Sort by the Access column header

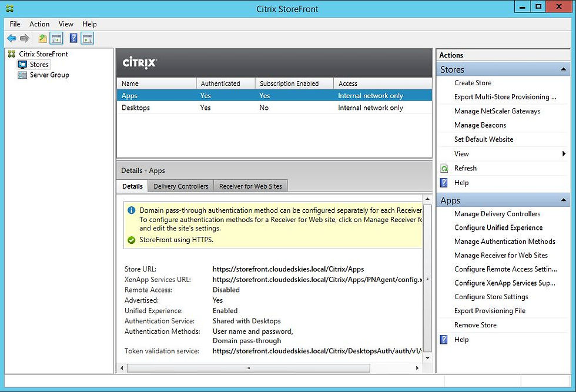click(x=383, y=83)
